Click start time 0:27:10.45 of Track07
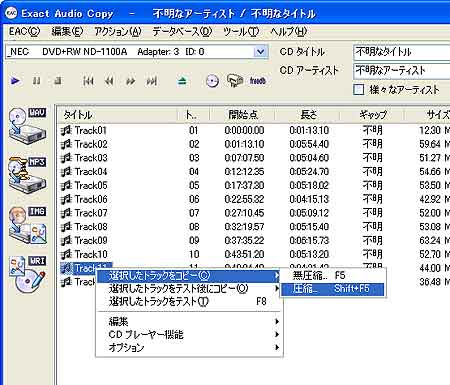 (x=244, y=213)
